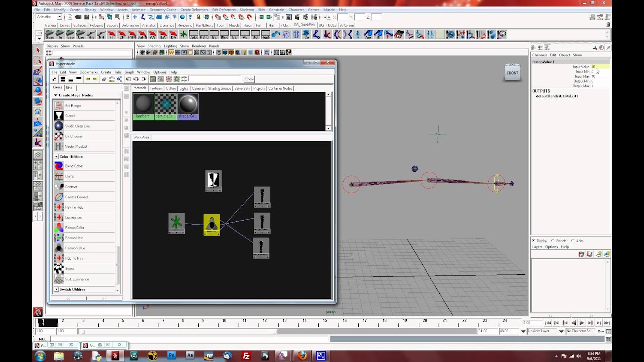Open the viewport Shading menu
The width and height of the screenshot is (644, 362).
[x=154, y=46]
